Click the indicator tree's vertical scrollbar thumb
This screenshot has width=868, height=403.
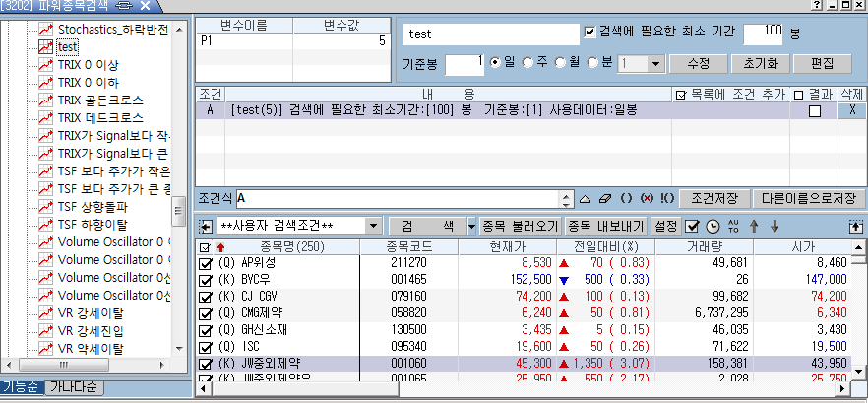[178, 211]
